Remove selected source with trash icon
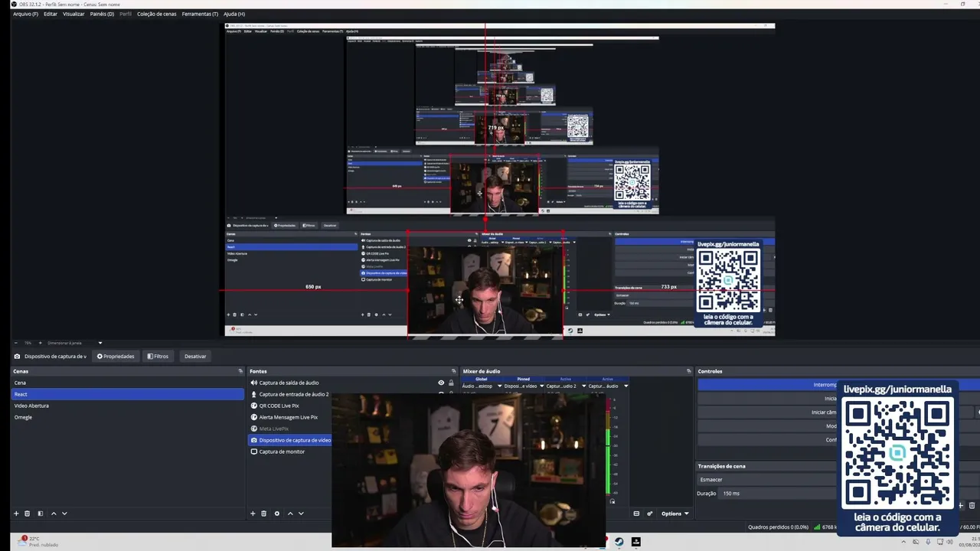The height and width of the screenshot is (551, 980). (x=264, y=514)
